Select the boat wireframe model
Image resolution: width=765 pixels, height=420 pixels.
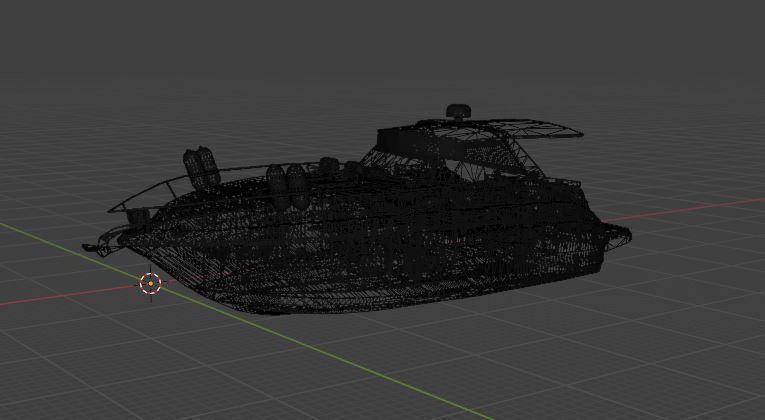(x=357, y=210)
